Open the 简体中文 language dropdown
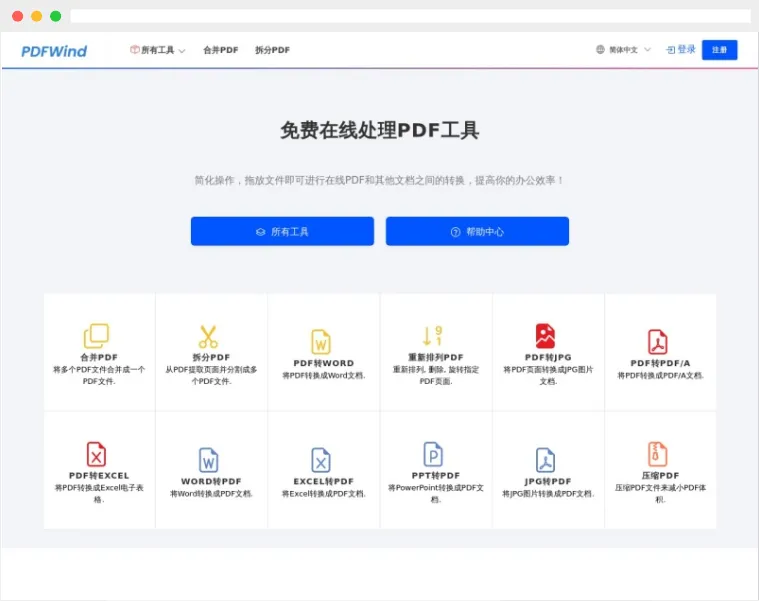 click(624, 49)
